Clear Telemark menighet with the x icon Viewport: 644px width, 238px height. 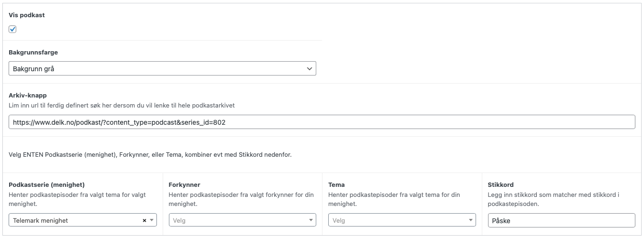click(144, 220)
